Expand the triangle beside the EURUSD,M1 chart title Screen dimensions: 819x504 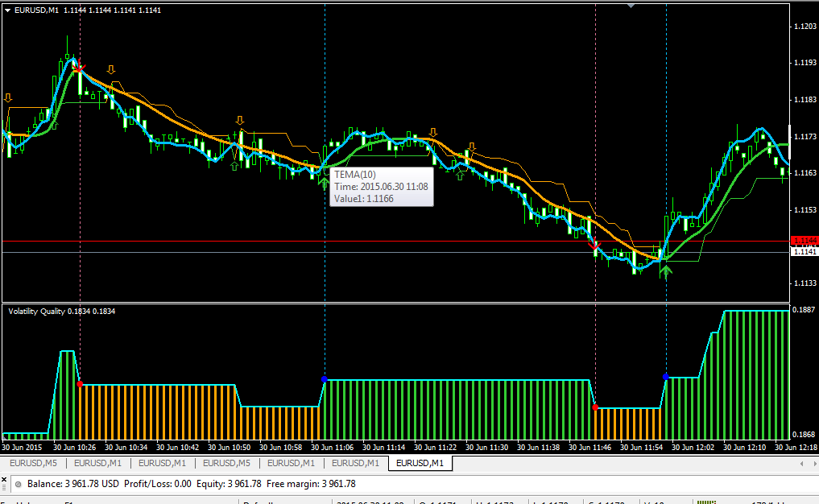coord(8,10)
